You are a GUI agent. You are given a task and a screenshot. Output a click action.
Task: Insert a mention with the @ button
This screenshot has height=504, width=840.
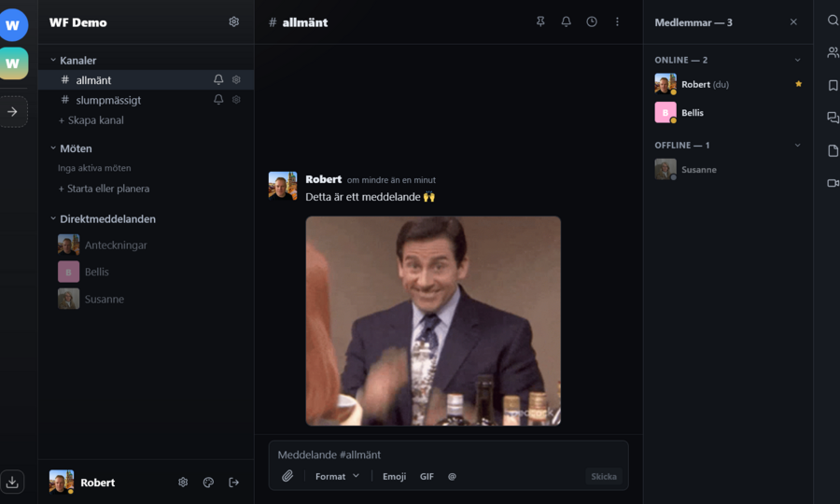pos(452,476)
